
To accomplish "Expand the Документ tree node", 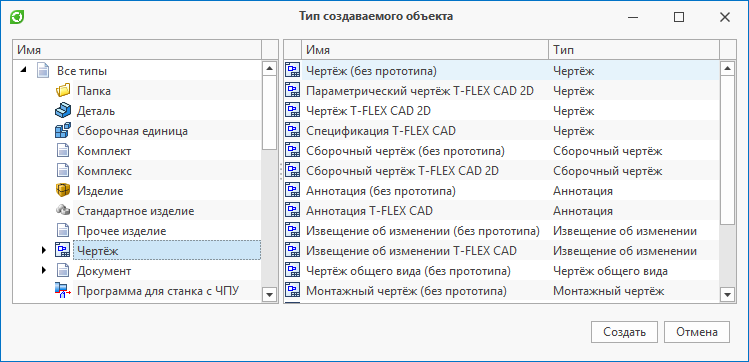I will click(x=44, y=270).
